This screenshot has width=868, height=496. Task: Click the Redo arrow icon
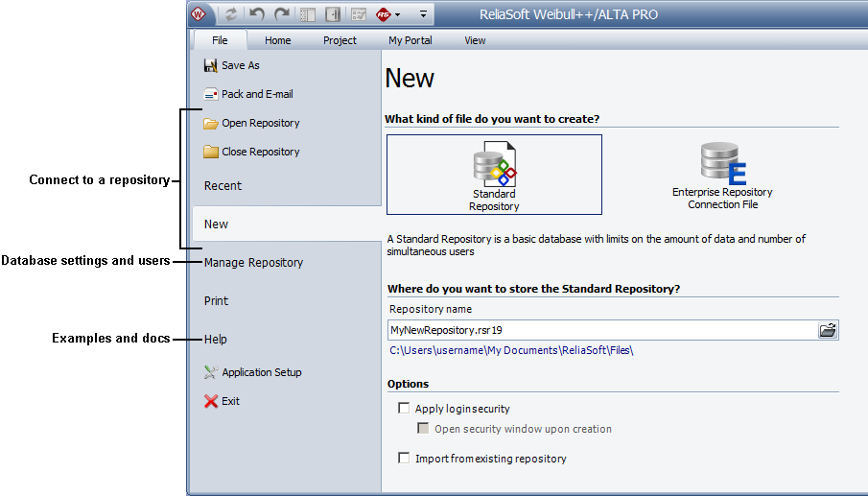tap(281, 14)
